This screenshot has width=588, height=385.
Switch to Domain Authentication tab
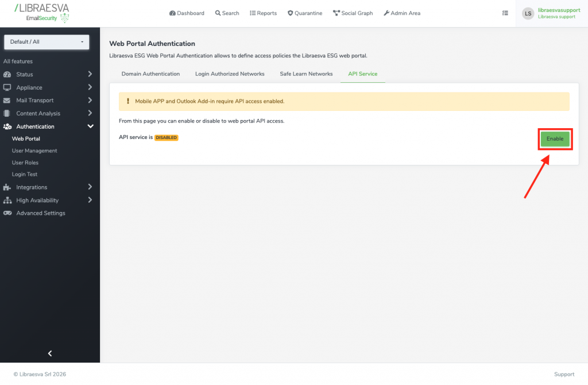[151, 74]
